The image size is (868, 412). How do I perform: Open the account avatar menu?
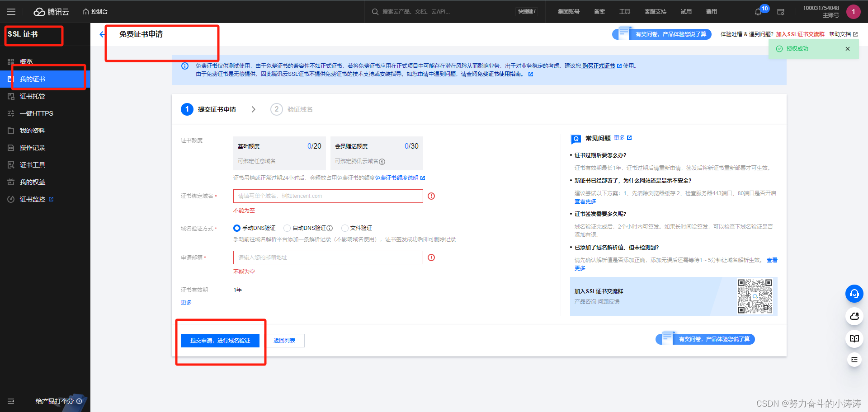(x=853, y=12)
